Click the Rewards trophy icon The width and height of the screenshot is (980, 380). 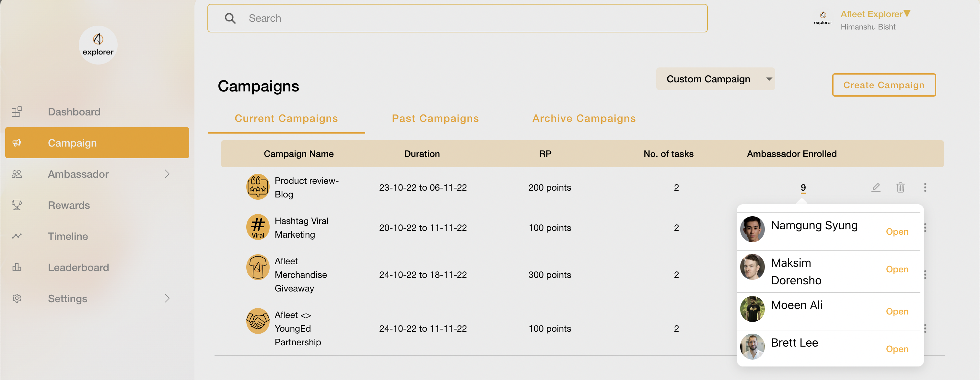(17, 205)
